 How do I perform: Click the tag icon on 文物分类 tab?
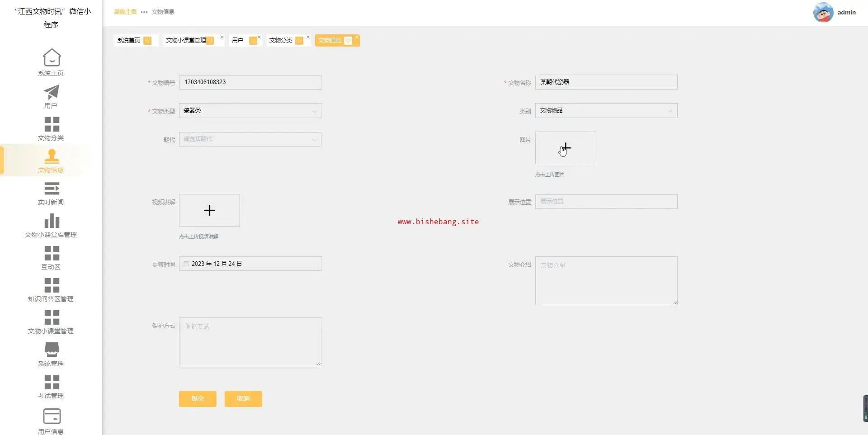[299, 41]
